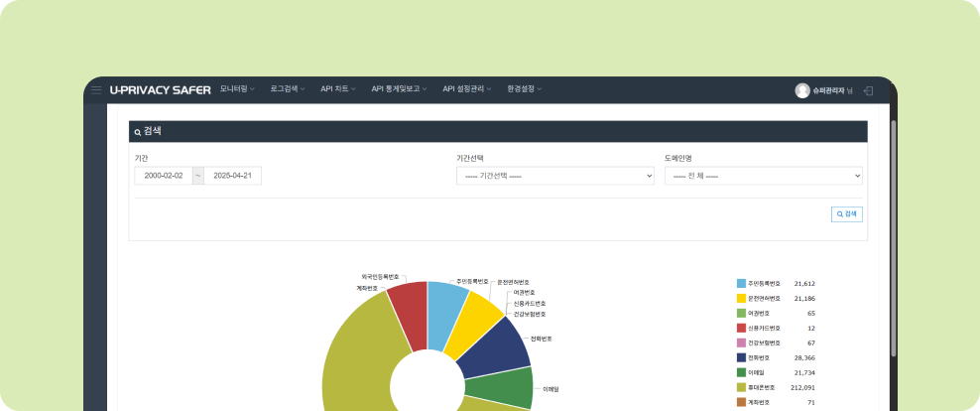Click the chart label 이메일 beside donut
Screen dimensions: 980x411
click(x=551, y=388)
